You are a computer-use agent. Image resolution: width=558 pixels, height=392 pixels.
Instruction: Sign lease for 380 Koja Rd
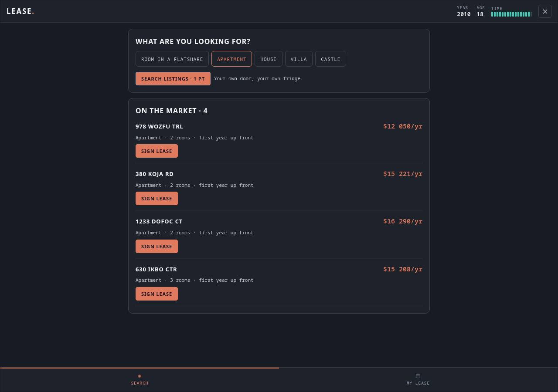point(157,199)
